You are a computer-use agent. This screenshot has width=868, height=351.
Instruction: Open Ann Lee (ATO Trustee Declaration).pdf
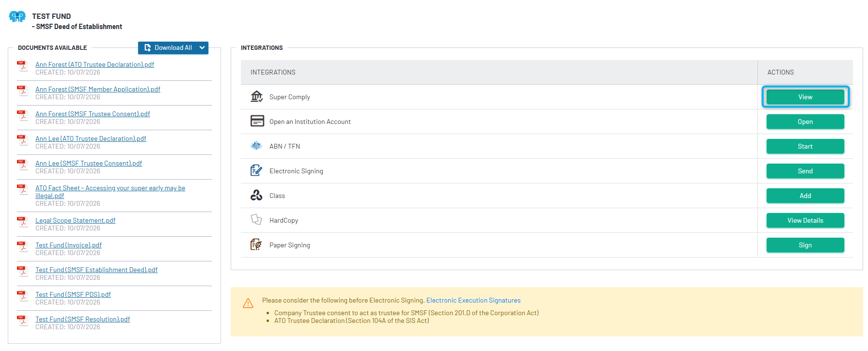coord(91,138)
